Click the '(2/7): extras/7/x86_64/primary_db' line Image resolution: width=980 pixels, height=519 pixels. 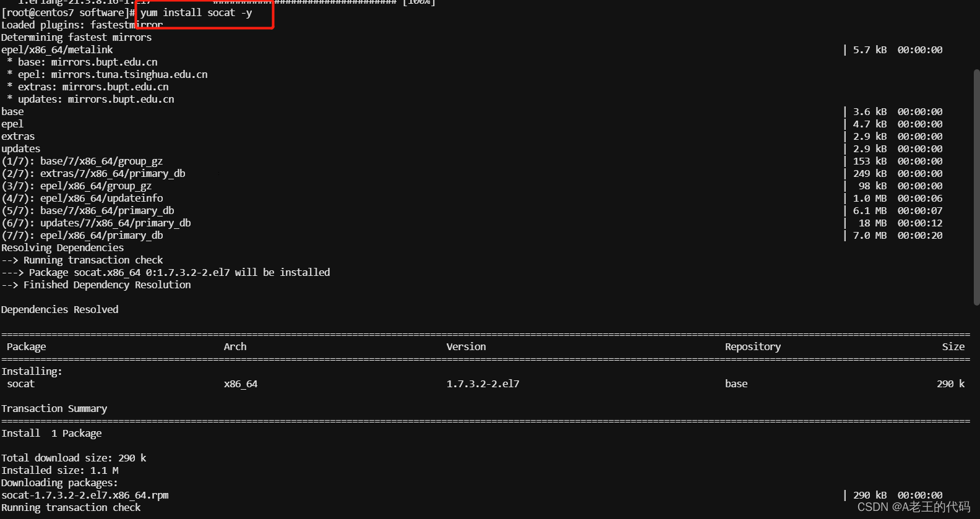93,173
